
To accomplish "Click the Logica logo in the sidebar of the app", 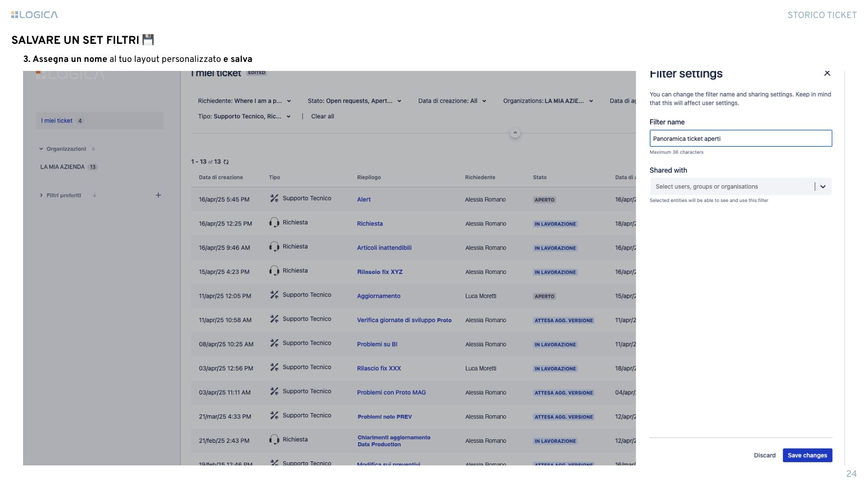I will click(x=70, y=75).
